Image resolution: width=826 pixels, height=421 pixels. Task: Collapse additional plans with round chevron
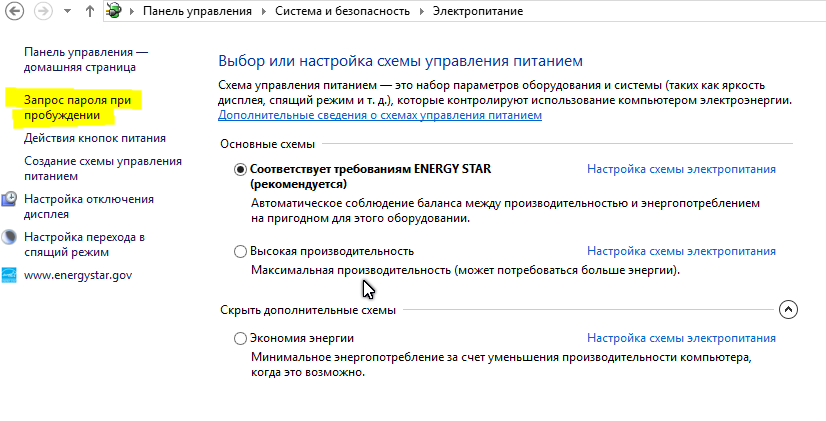pos(788,310)
